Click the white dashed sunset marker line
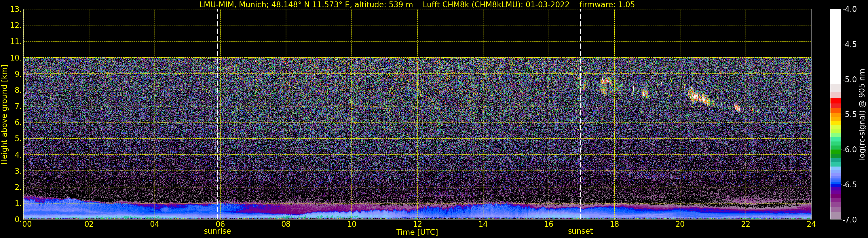Image resolution: width=868 pixels, height=238 pixels. click(x=580, y=114)
